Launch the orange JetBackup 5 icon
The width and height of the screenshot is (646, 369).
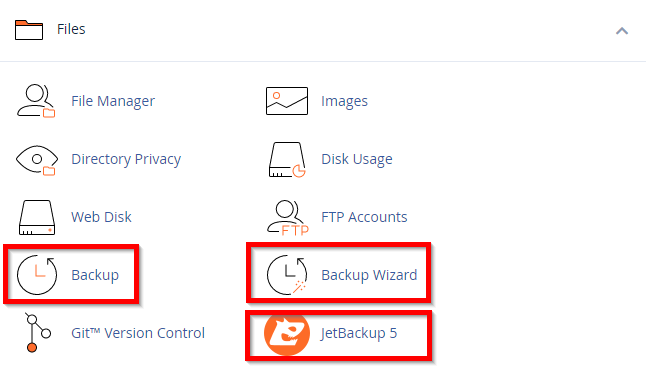(x=287, y=334)
